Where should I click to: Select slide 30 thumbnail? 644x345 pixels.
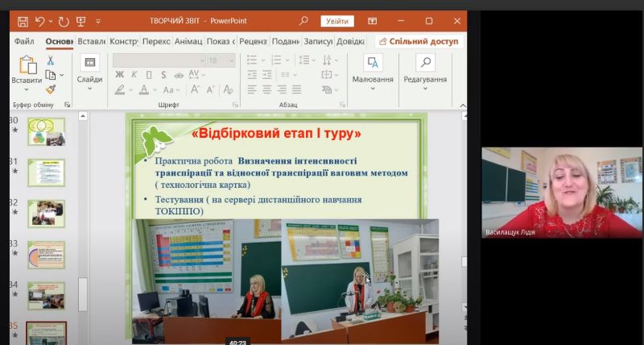(47, 131)
